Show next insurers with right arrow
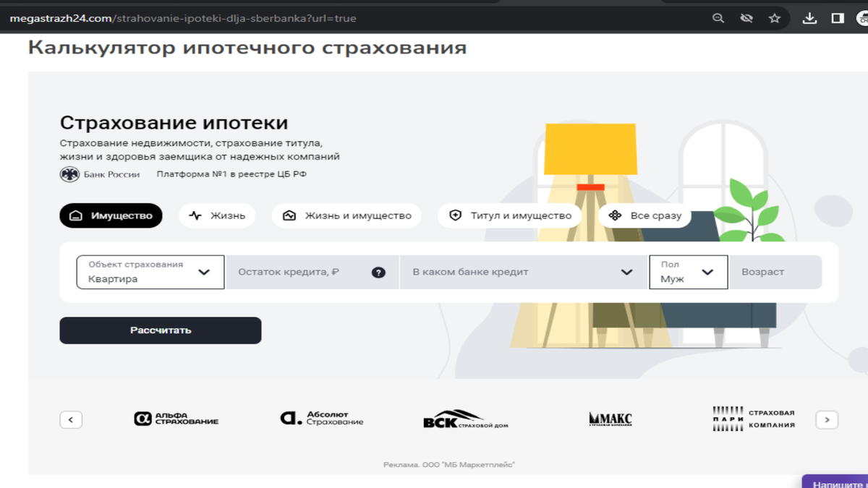Screen dimensions: 868x488 827,419
